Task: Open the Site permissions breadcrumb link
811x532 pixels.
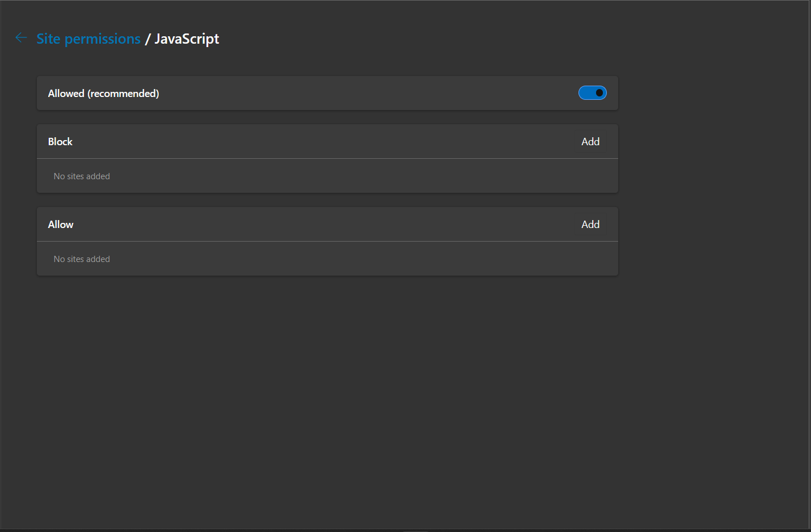Action: click(x=88, y=39)
